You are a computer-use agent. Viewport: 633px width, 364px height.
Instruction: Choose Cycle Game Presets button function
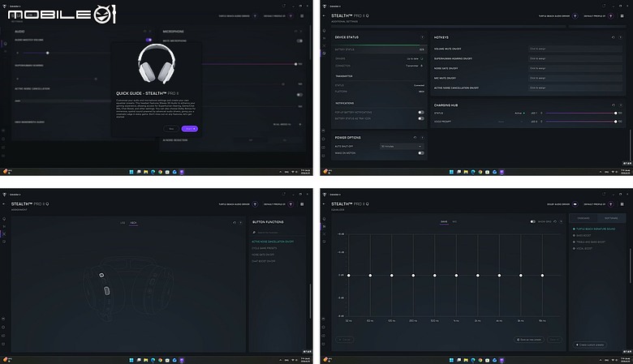tap(265, 248)
